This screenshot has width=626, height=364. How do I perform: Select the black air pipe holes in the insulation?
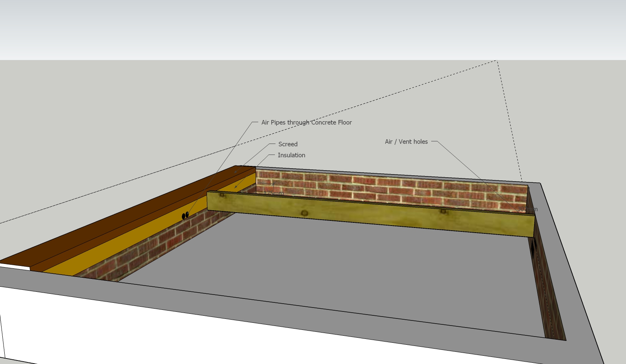[185, 215]
